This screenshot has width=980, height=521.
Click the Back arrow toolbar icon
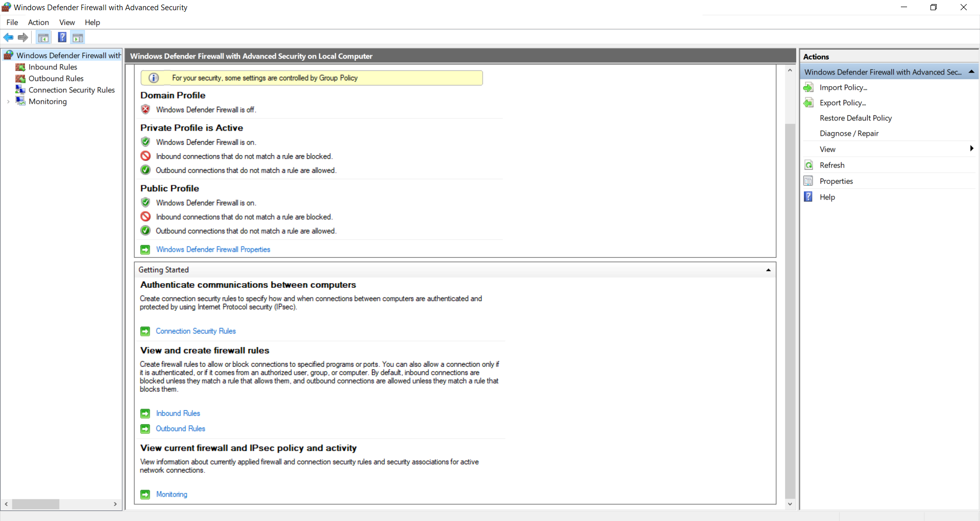8,37
